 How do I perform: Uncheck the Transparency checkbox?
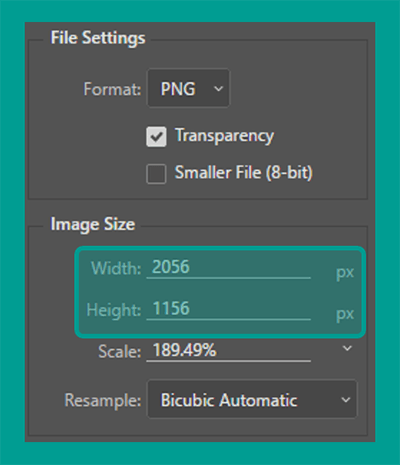(156, 136)
